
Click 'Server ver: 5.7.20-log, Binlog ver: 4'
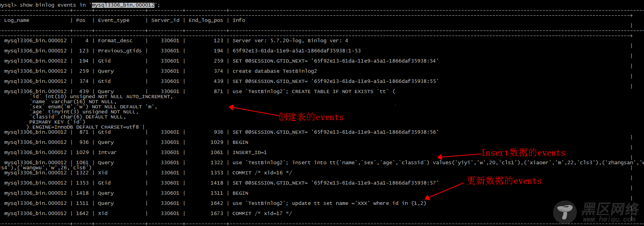pyautogui.click(x=291, y=41)
